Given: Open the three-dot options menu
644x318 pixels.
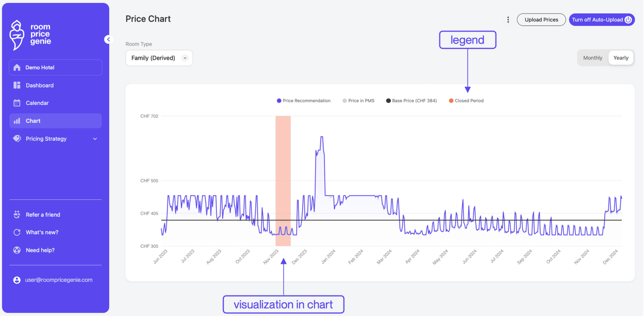Looking at the screenshot, I should [508, 19].
